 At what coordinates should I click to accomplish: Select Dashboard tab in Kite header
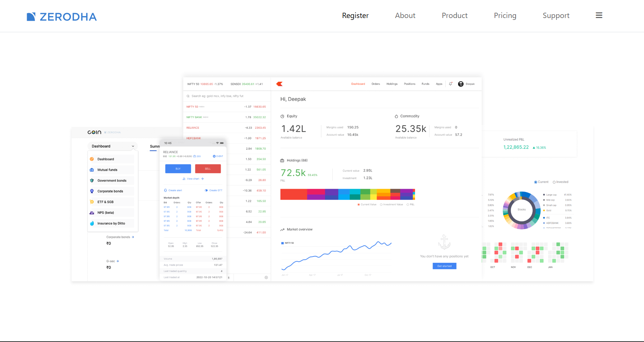[x=358, y=84]
